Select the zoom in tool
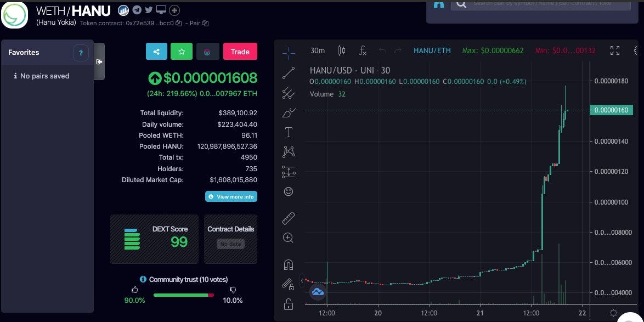This screenshot has height=322, width=644. coord(289,238)
